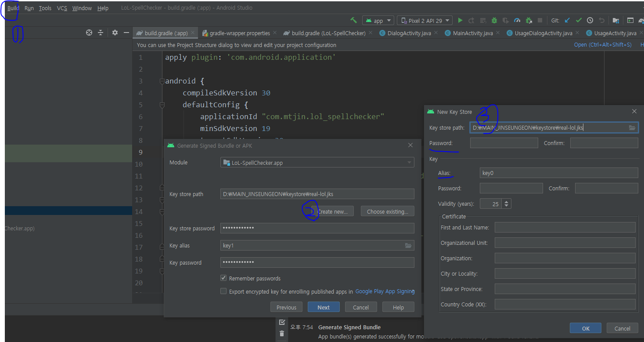The image size is (644, 342).
Task: Click the key store Password field
Action: click(504, 143)
